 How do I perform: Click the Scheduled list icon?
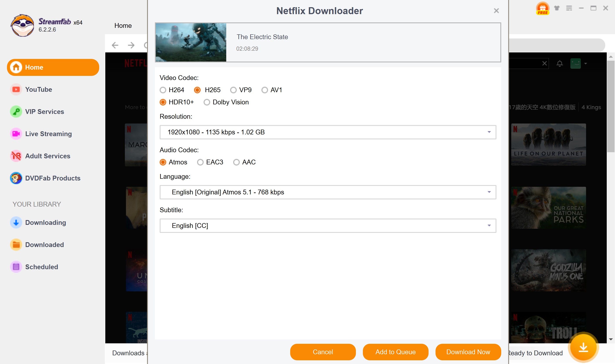(16, 267)
